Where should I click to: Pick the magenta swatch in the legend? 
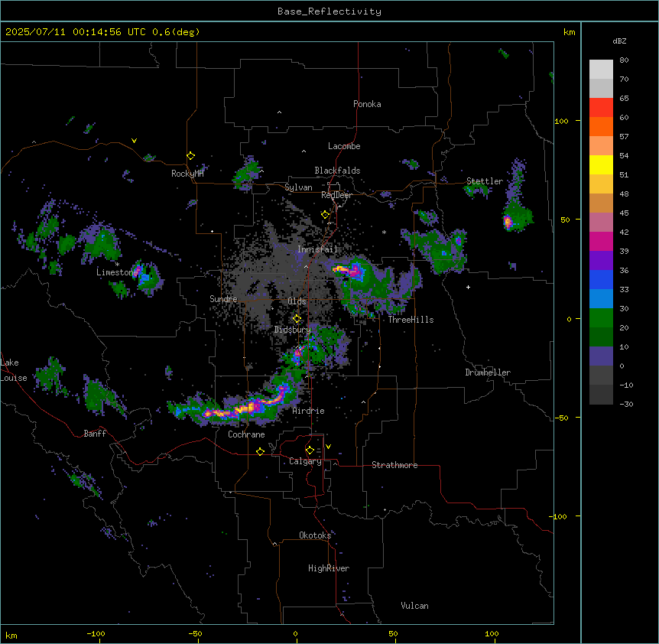click(x=601, y=241)
